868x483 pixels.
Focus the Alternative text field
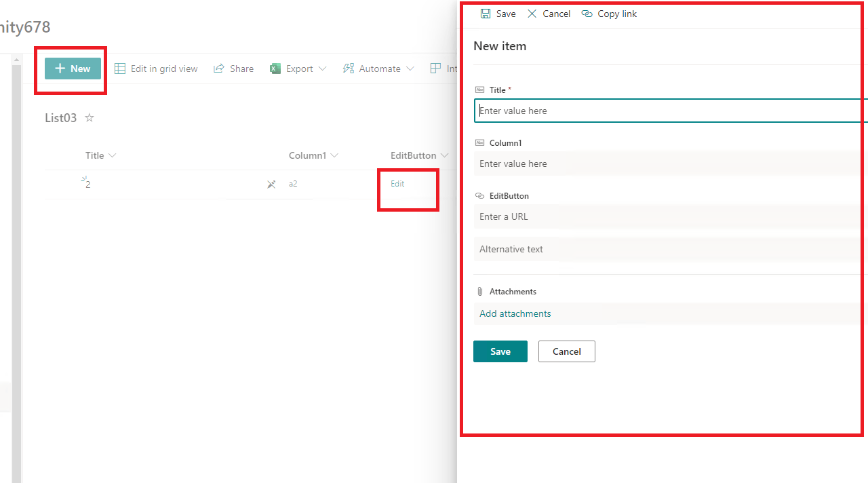point(671,249)
